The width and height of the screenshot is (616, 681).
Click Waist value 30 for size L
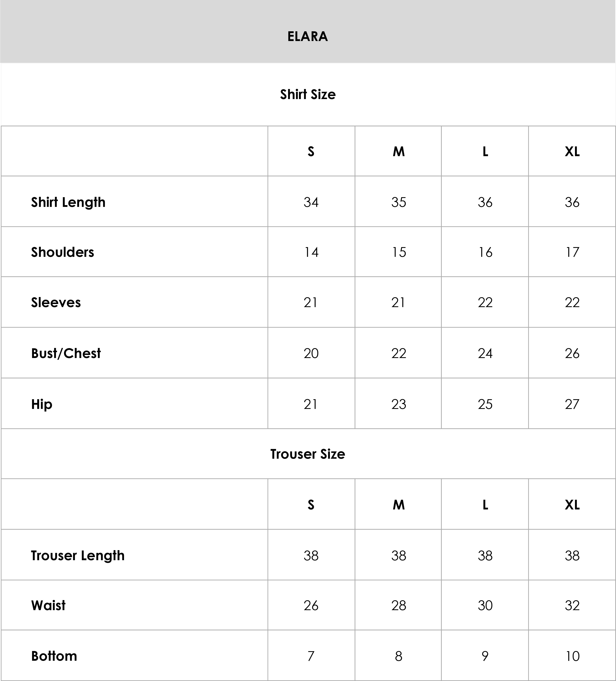click(485, 606)
